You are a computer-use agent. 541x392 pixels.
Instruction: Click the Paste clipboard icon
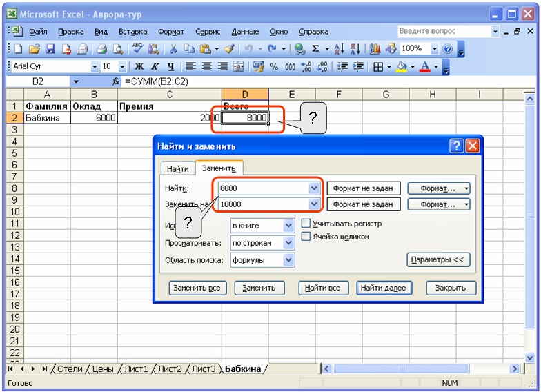click(x=206, y=49)
